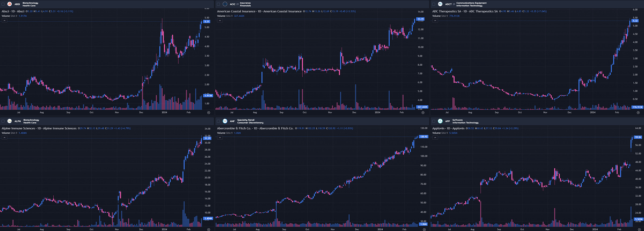Tick the ANF chart checkbox
Screen dimensions: 644x231
(x=218, y=121)
